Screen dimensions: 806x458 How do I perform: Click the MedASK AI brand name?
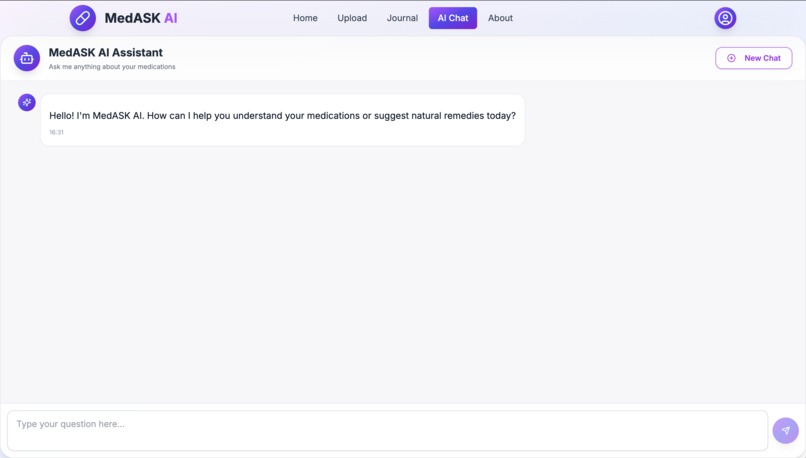tap(141, 18)
